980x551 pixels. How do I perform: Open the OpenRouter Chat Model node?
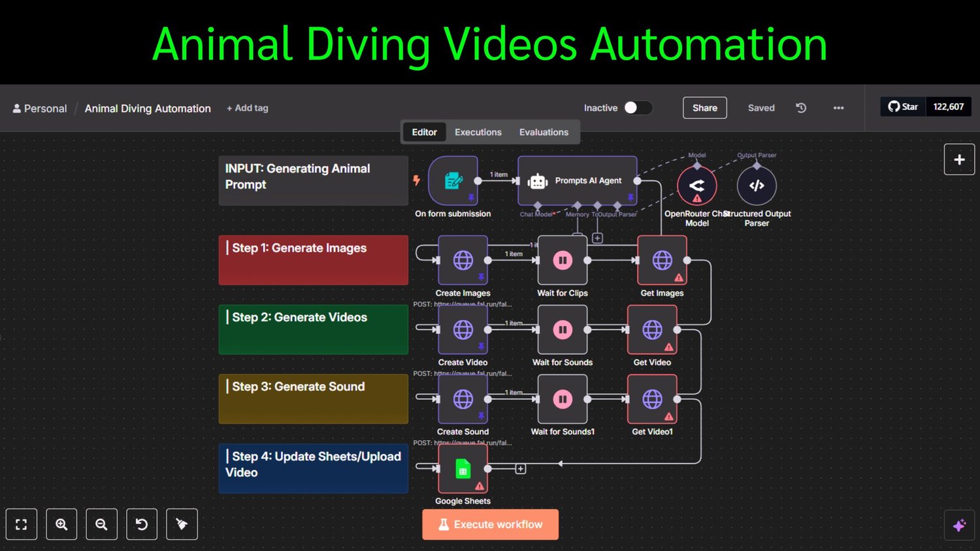[x=697, y=186]
